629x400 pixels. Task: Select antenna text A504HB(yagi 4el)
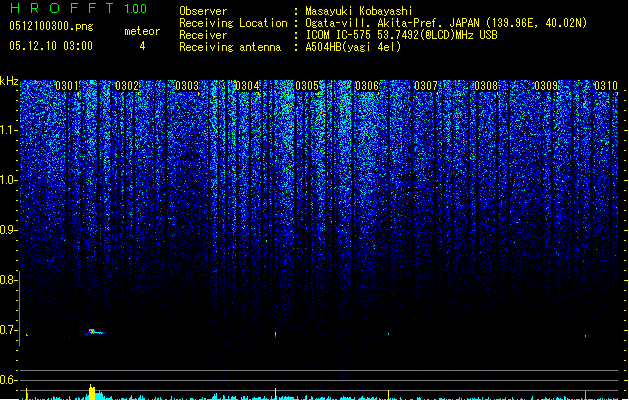coord(353,47)
